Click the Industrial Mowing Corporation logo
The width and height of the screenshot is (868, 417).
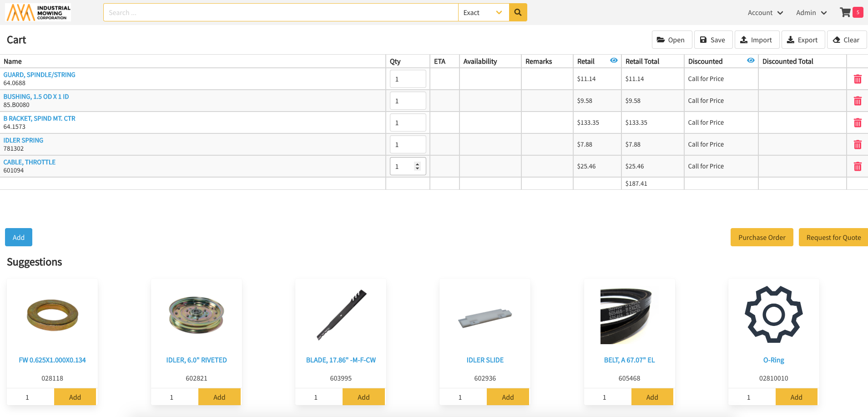[38, 12]
